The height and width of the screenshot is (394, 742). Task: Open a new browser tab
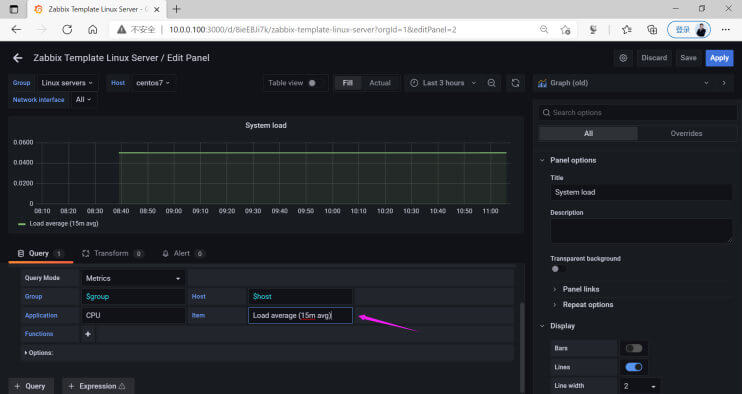[x=177, y=9]
